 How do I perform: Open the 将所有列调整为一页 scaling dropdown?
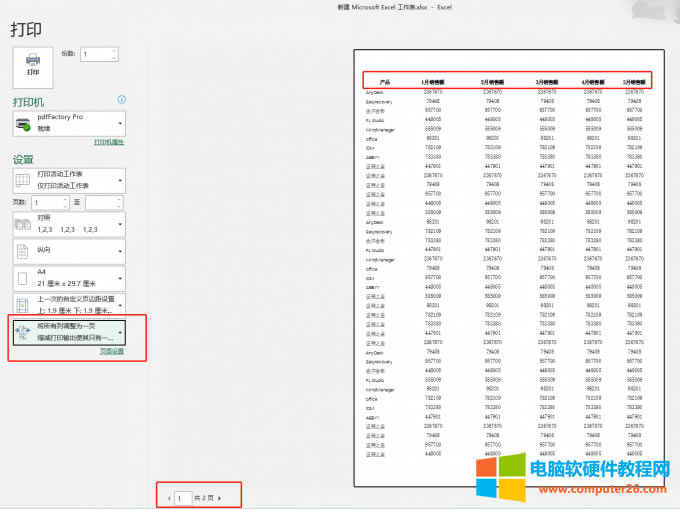[x=120, y=332]
